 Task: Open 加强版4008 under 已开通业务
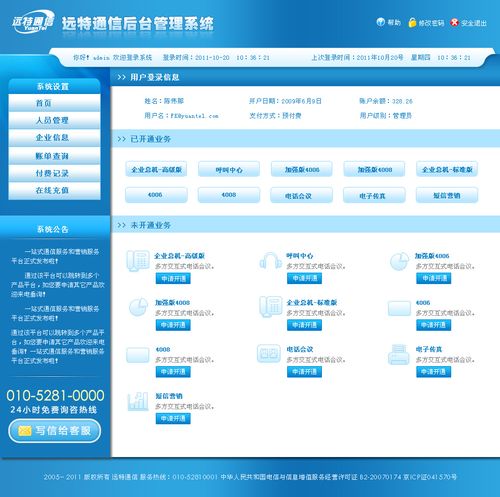(375, 169)
